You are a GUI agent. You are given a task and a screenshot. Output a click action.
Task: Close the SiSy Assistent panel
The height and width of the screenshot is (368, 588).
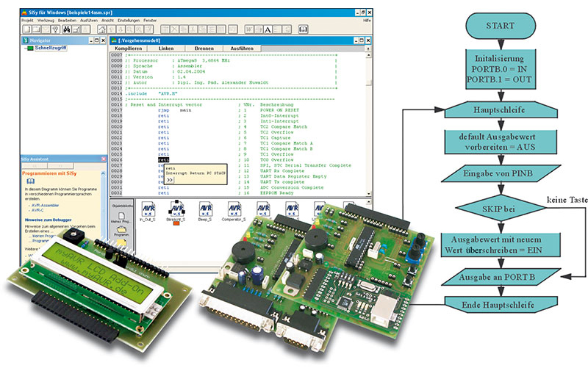(104, 159)
